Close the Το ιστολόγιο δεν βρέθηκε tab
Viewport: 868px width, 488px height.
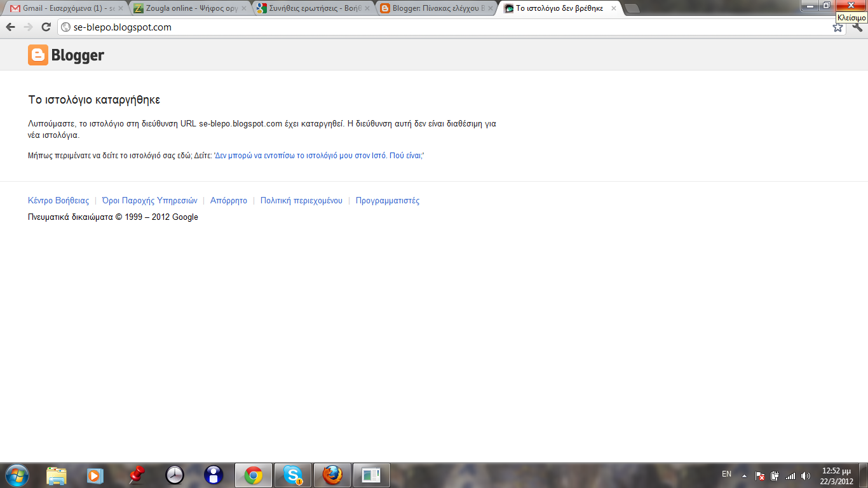(x=613, y=8)
